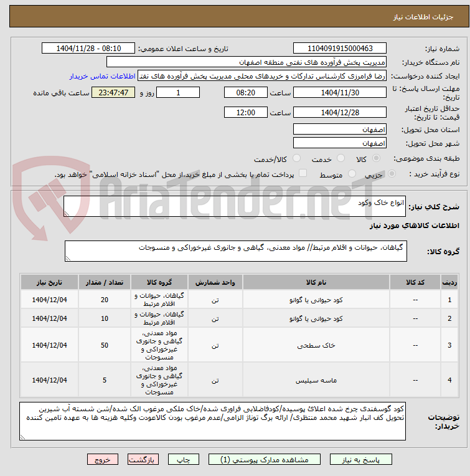Select the کالا radio button
Screen dimensions: 470x476
376,158
